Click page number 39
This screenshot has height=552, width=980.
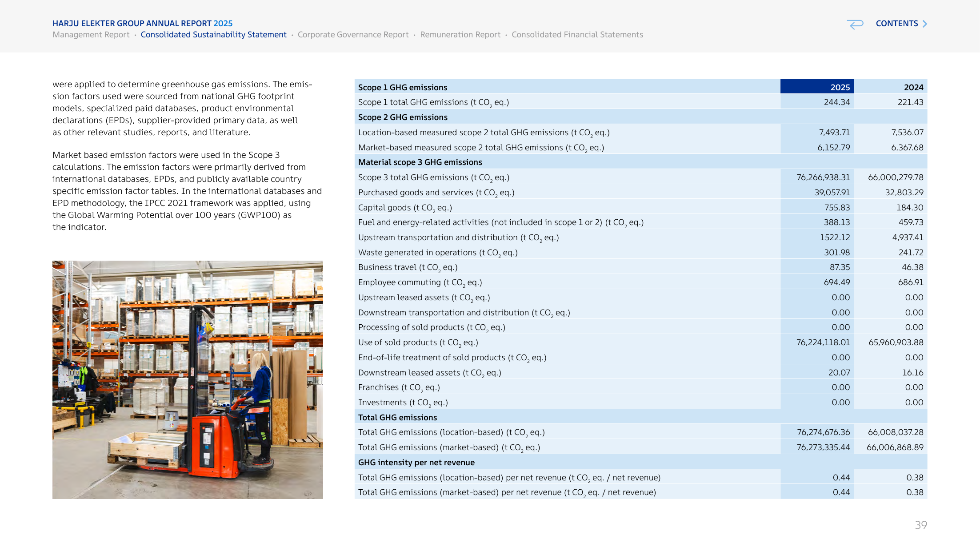tap(920, 525)
